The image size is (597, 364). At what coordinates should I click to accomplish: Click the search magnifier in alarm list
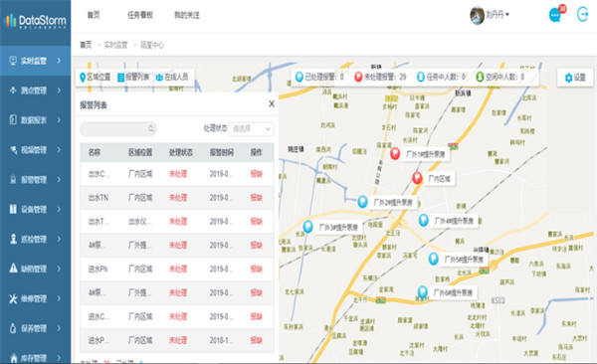[x=151, y=128]
